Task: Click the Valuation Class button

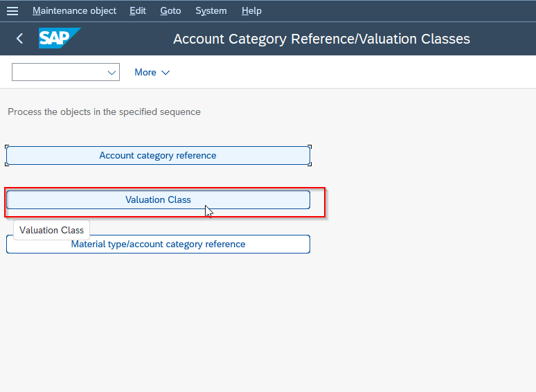Action: pos(158,200)
